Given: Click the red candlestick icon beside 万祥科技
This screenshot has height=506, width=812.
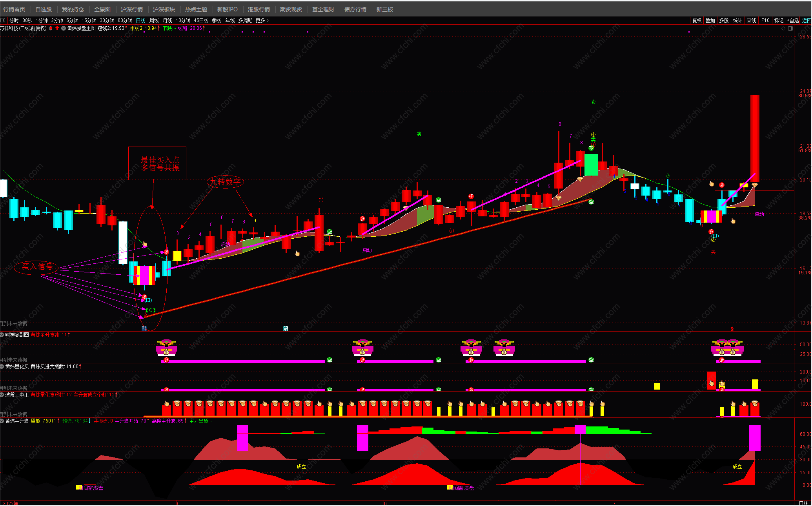Looking at the screenshot, I should click(51, 28).
